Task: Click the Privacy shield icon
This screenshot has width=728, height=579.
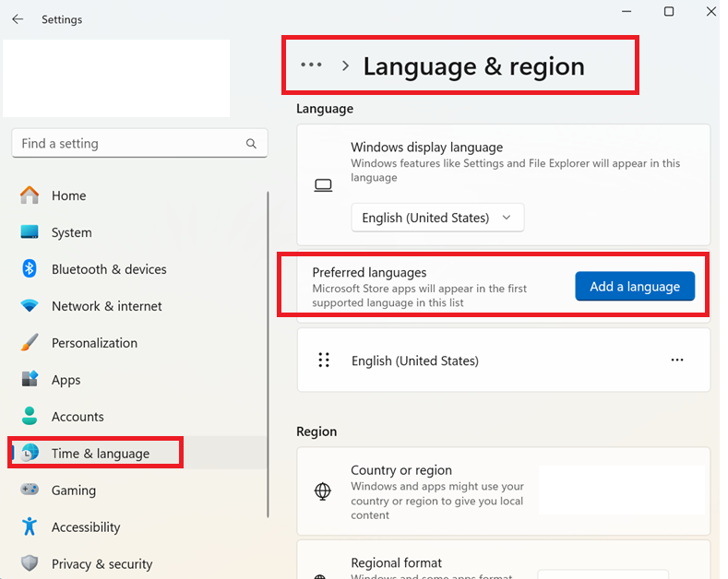Action: 30,563
